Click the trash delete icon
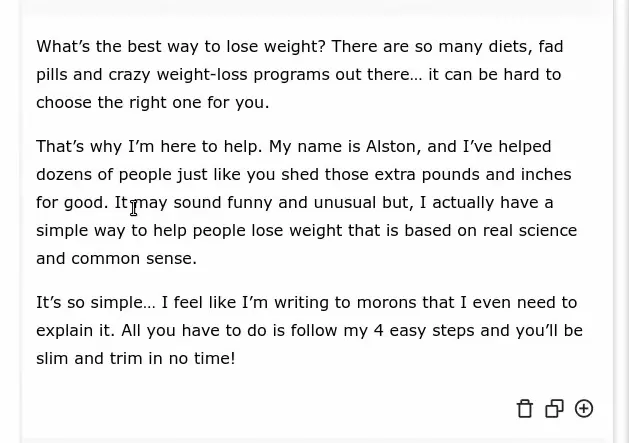Screen dimensions: 629x443 pos(525,408)
